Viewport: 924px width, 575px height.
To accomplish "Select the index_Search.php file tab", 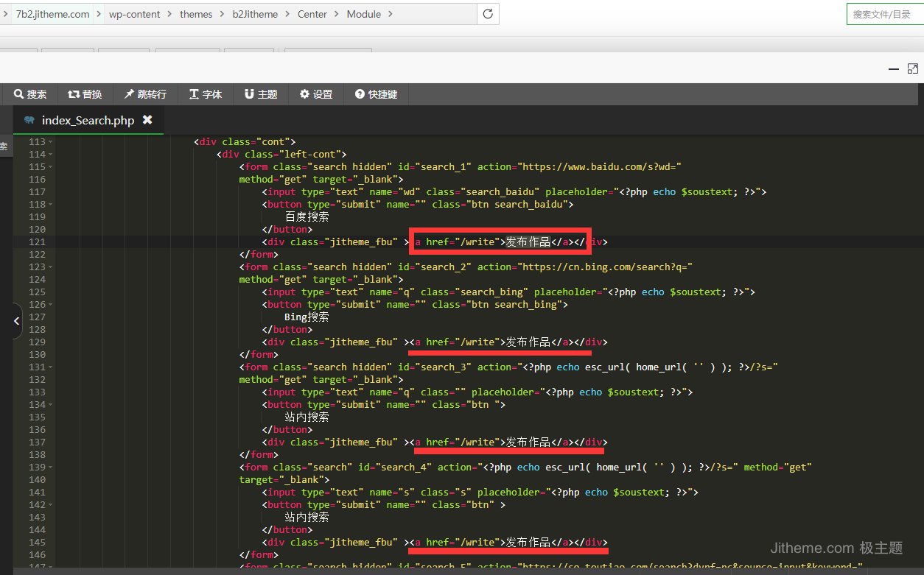I will (87, 120).
